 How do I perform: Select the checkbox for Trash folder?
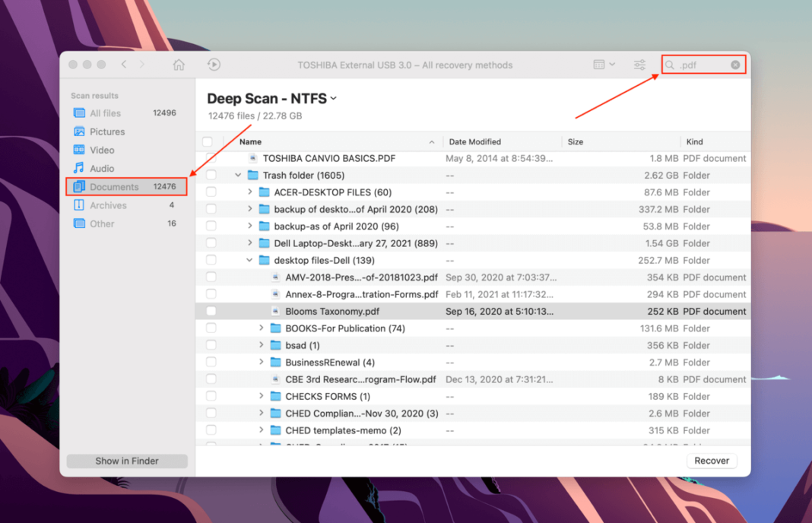pyautogui.click(x=211, y=175)
